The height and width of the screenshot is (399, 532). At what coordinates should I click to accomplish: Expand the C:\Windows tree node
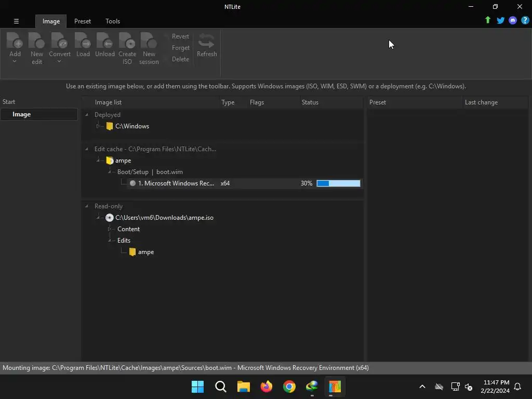pyautogui.click(x=98, y=126)
